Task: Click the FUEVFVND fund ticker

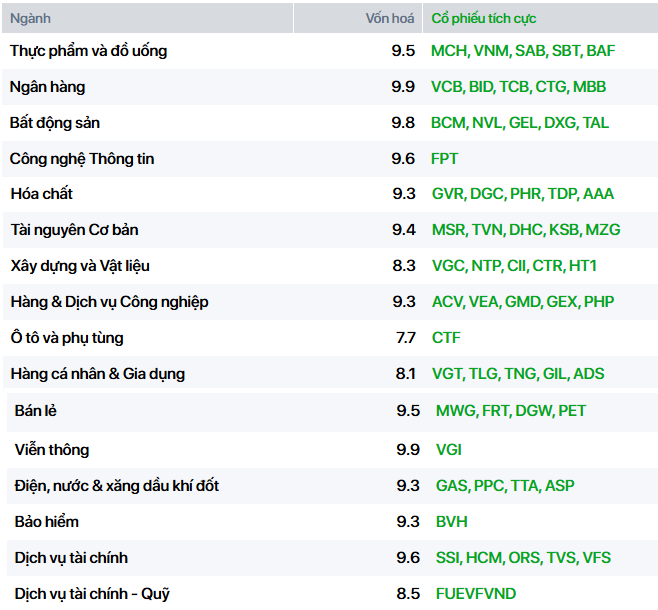Action: 476,594
